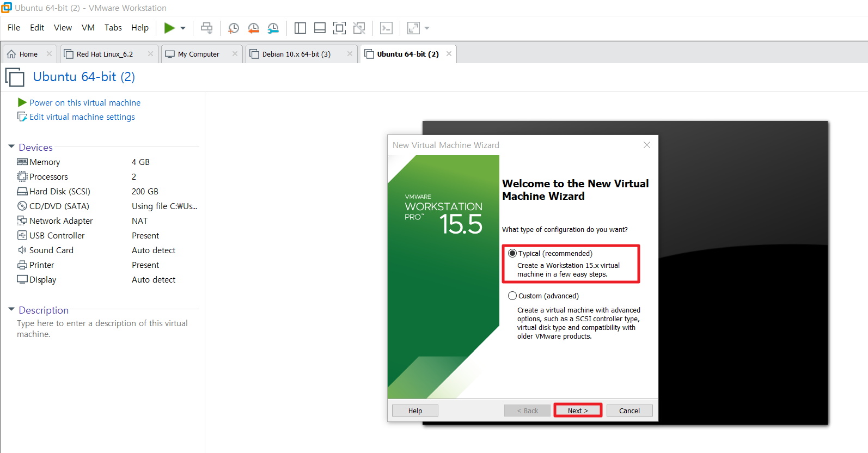
Task: Select Typical (recommended) radio button
Action: click(512, 253)
